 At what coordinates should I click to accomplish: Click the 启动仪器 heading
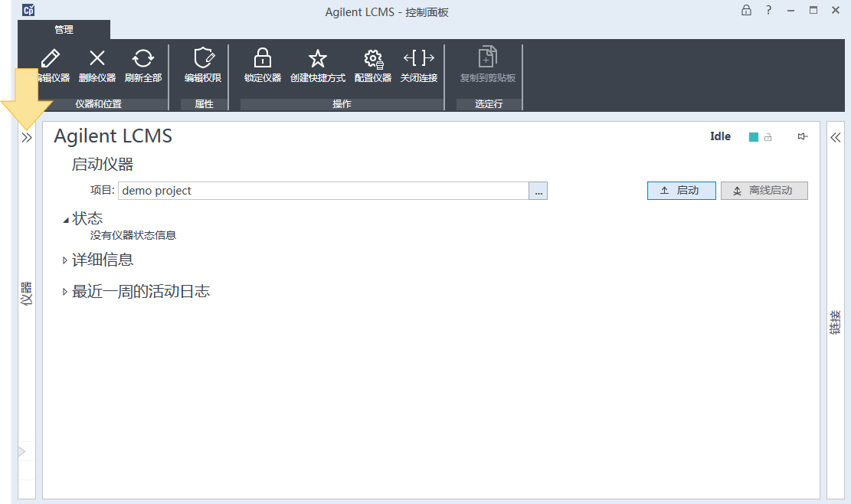(103, 165)
